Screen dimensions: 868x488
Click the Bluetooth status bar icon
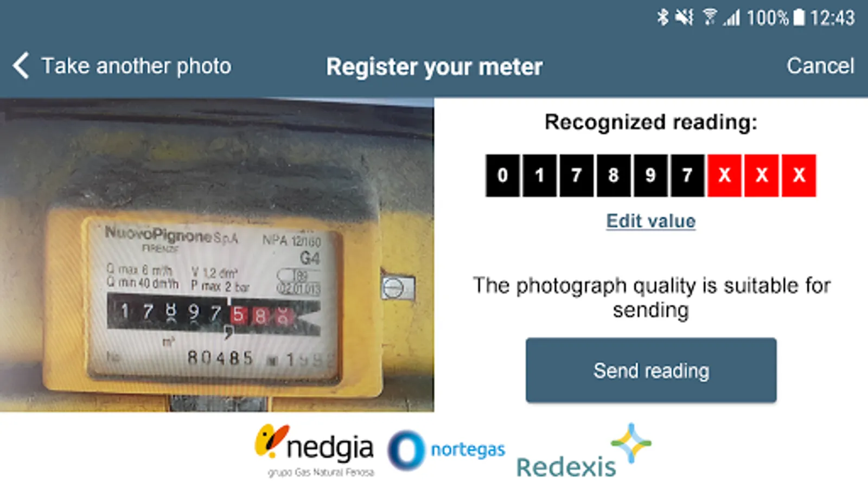[x=662, y=17]
